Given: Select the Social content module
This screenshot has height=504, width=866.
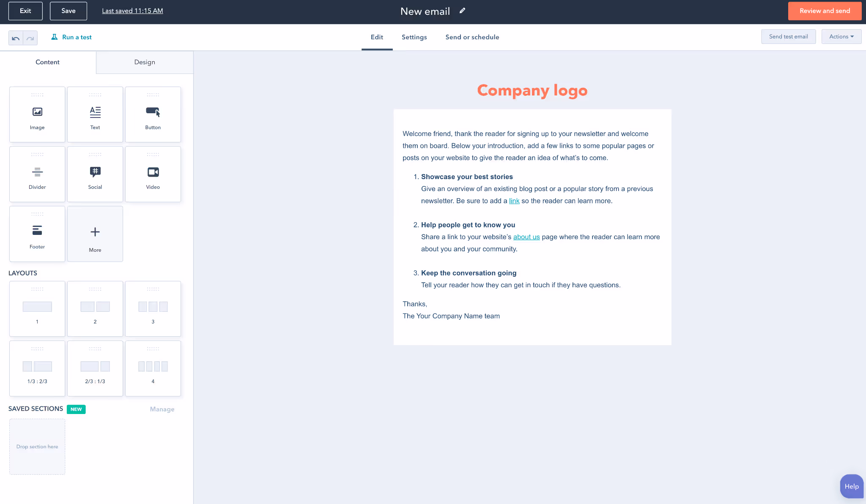Looking at the screenshot, I should coord(95,174).
